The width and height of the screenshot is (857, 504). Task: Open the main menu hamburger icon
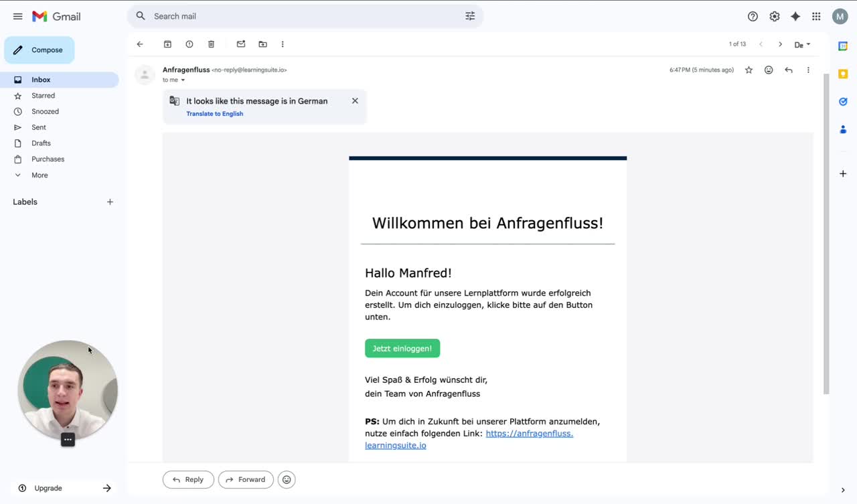18,16
